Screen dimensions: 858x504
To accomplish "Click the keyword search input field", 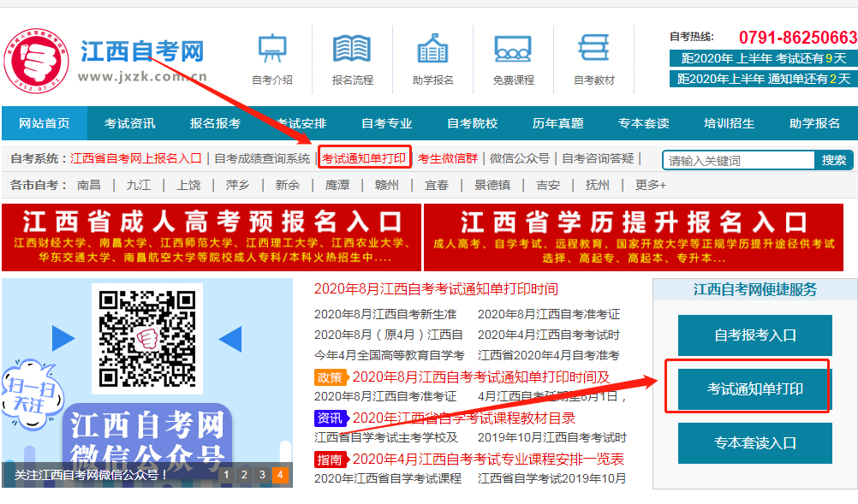I will tap(738, 160).
